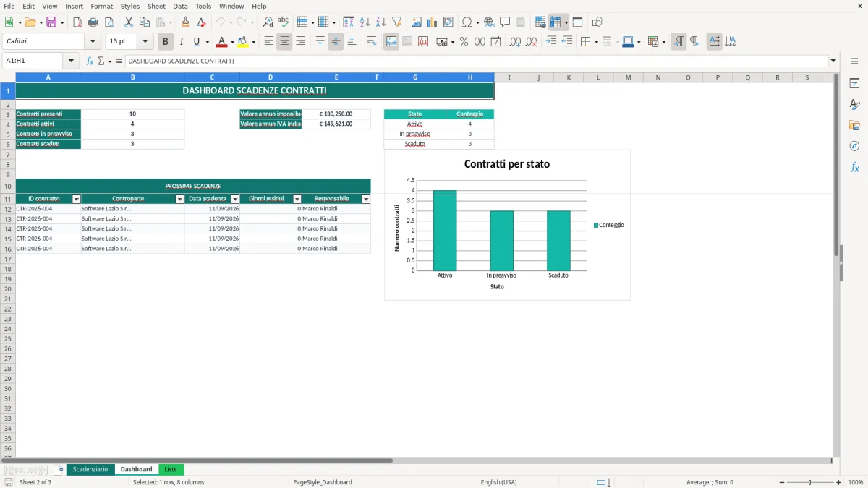
Task: Click into the formula input line
Action: pos(477,61)
